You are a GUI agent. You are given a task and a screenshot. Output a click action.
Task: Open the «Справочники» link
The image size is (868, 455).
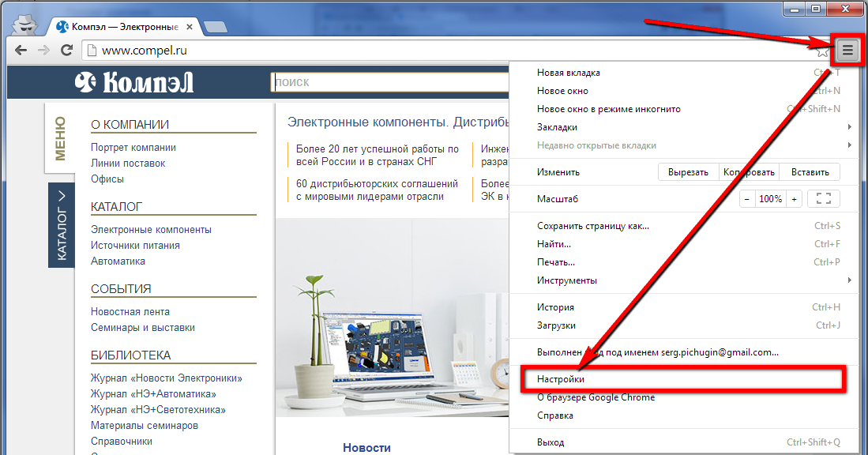coord(121,441)
